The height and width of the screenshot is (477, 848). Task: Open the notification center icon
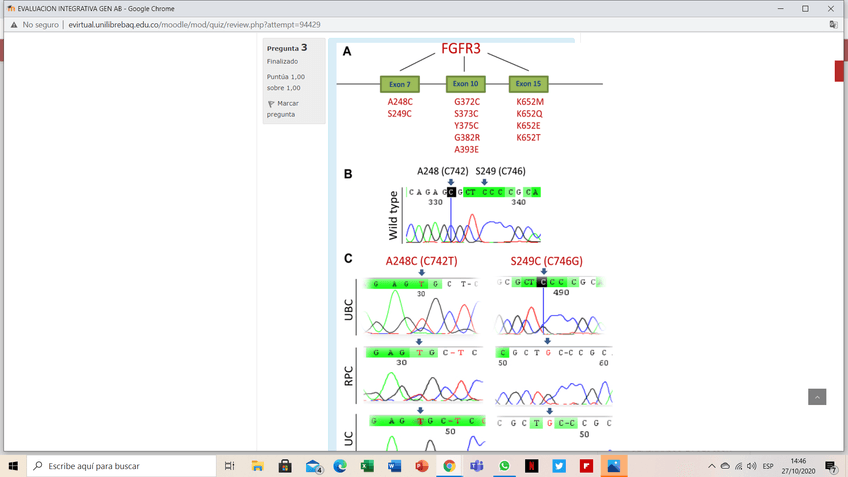pos(831,466)
